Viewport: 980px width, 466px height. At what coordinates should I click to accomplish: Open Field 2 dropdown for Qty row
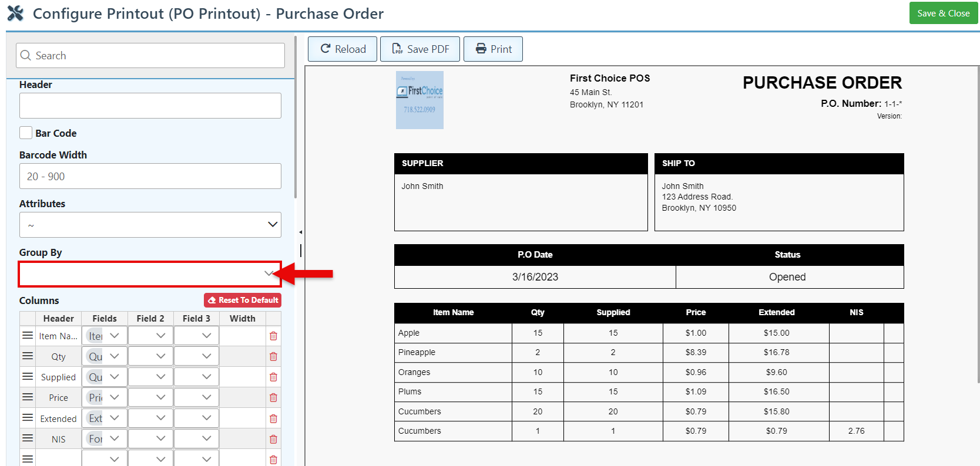(x=150, y=356)
